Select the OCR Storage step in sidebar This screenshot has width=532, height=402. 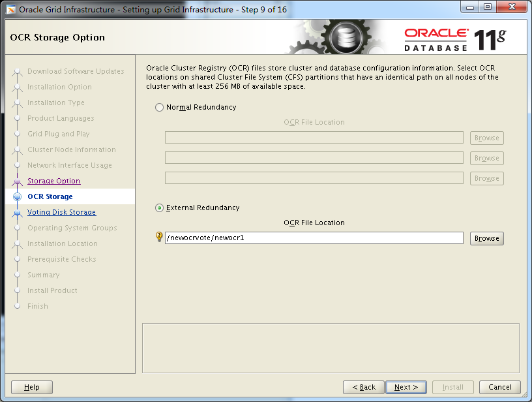50,196
